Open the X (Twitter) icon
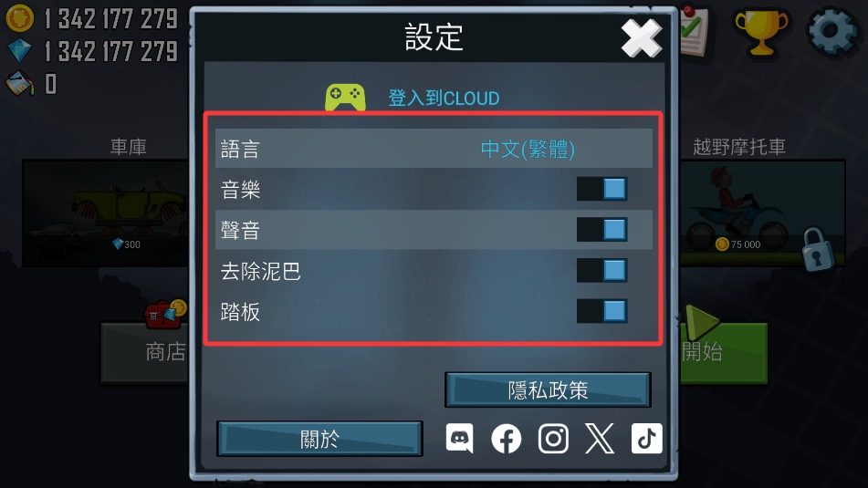This screenshot has width=868, height=488. 600,439
